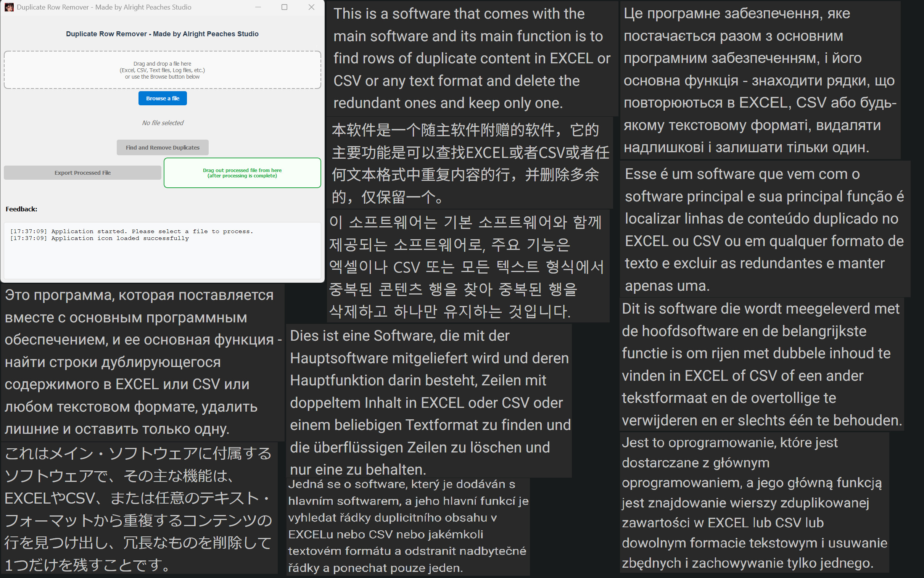This screenshot has height=578, width=924.
Task: Click the Chinese description text block
Action: [x=470, y=163]
